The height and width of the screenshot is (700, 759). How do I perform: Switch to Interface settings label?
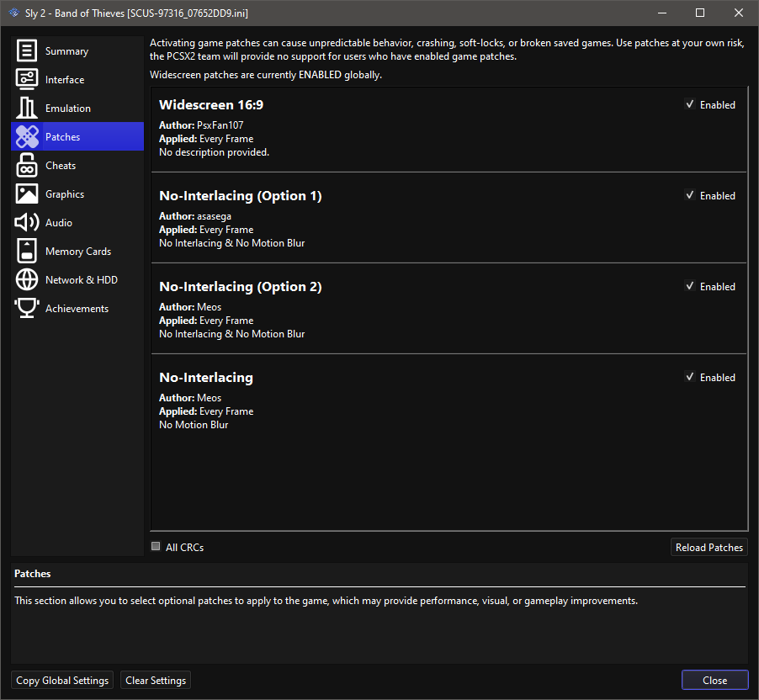(x=65, y=79)
